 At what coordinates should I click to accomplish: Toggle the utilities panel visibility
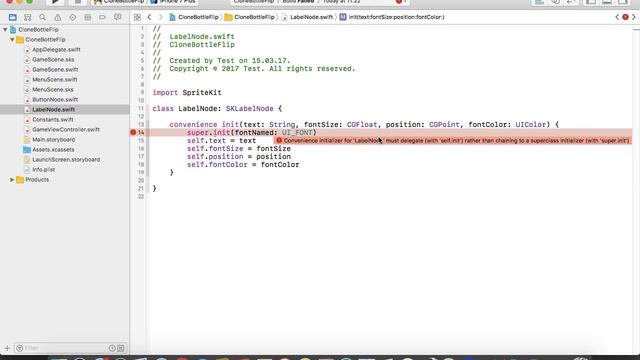(x=623, y=2)
